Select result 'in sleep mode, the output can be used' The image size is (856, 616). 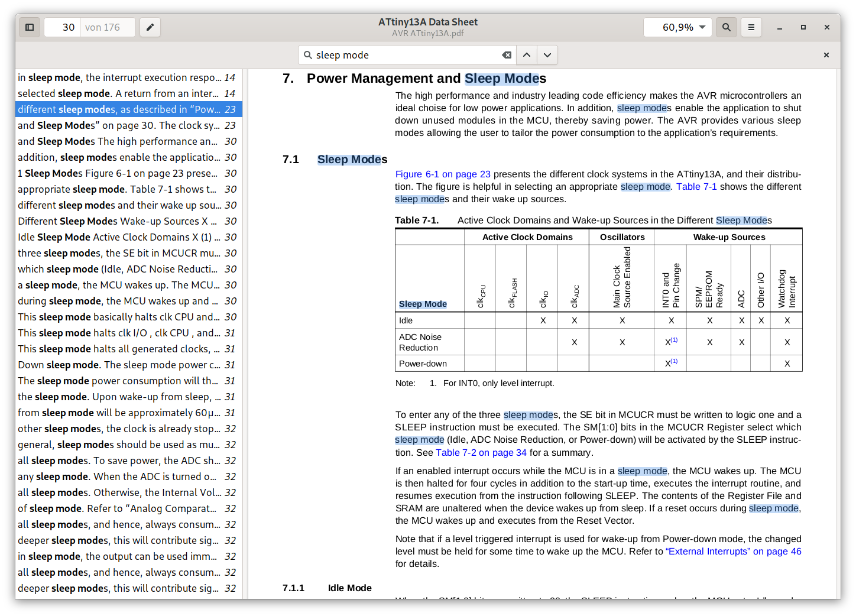(129, 556)
